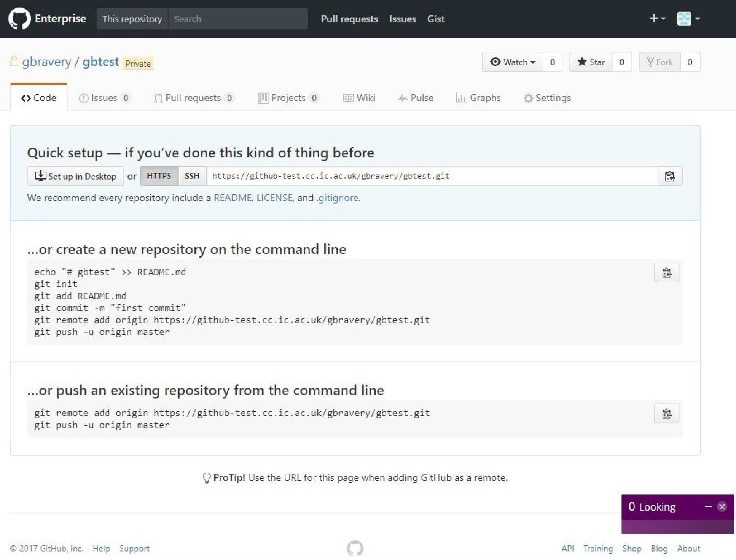Image resolution: width=736 pixels, height=560 pixels.
Task: Switch clone URL to SSH
Action: (x=192, y=176)
